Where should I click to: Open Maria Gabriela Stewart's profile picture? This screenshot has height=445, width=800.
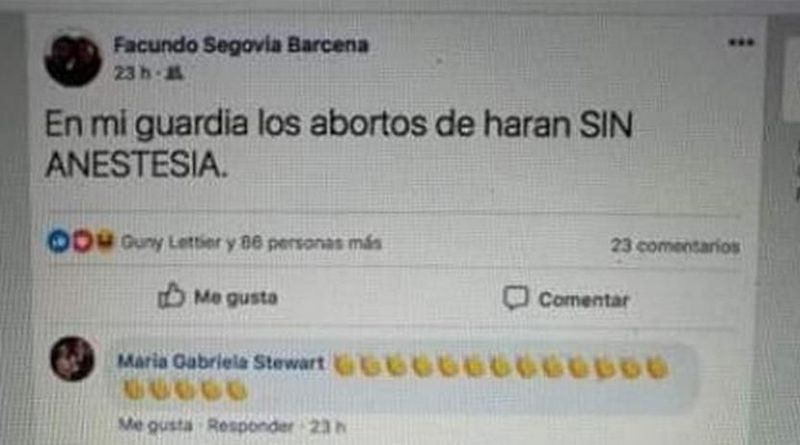(72, 359)
